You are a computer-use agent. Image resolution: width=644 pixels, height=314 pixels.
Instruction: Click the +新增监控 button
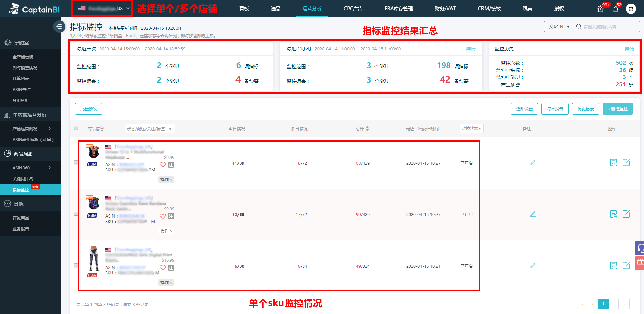(x=618, y=109)
